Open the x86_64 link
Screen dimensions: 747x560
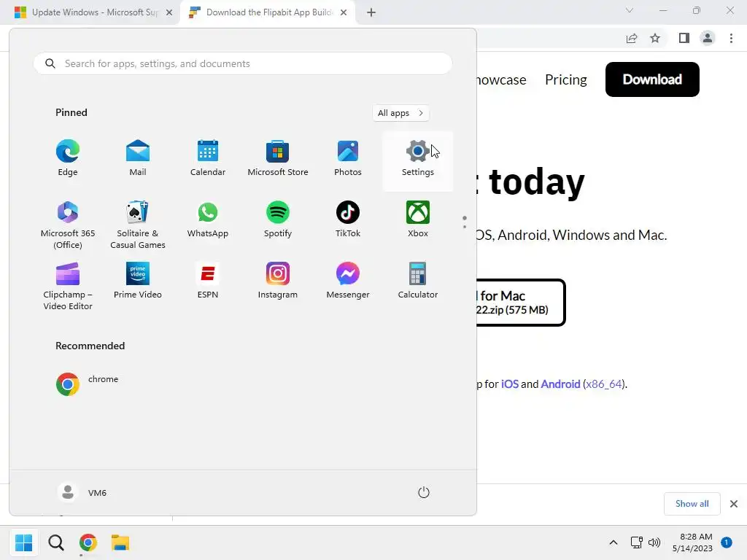pos(603,384)
